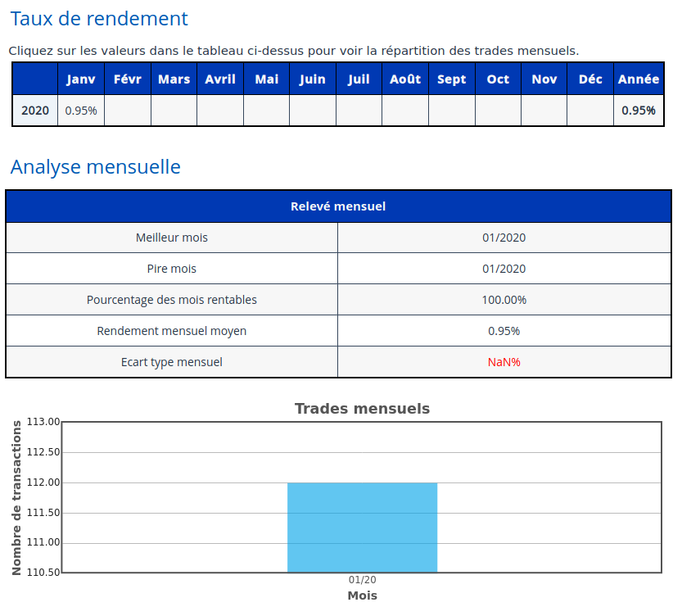Click the Trades mensuels chart title
The image size is (682, 616).
[x=362, y=409]
